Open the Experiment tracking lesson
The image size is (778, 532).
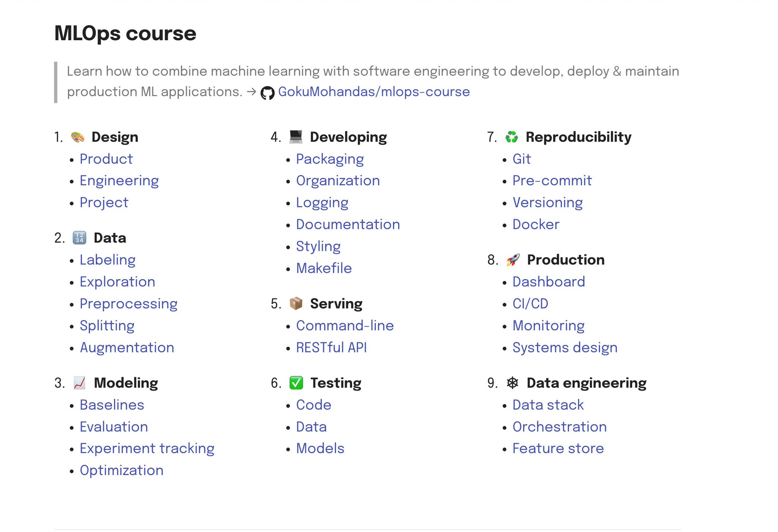[147, 448]
